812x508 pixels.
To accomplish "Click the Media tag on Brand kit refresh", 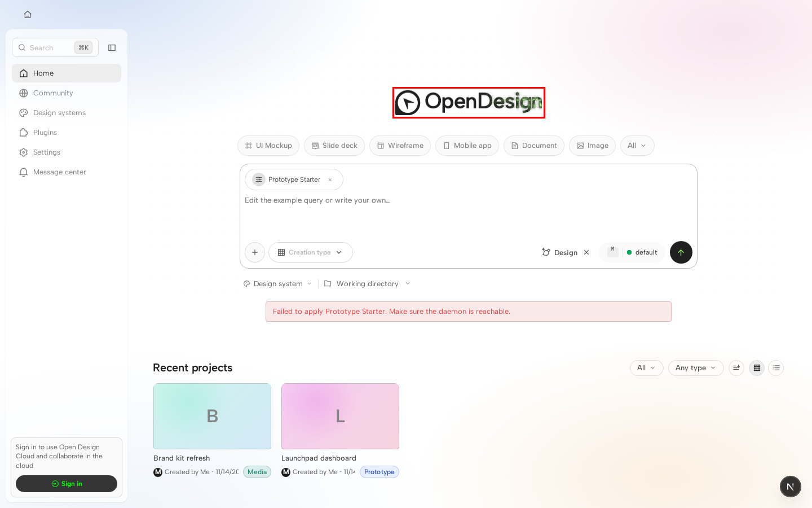I will (x=257, y=472).
